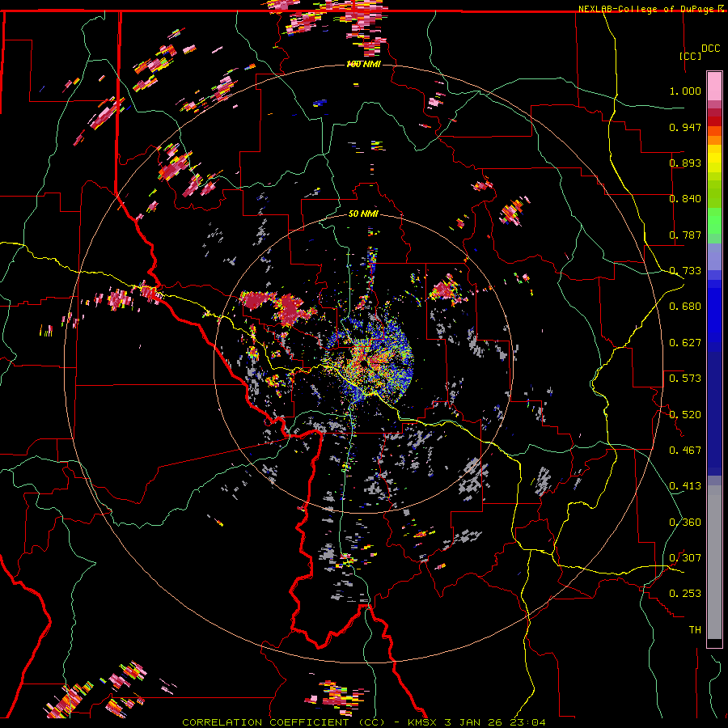Click the 0.680 legend value

pos(685,307)
